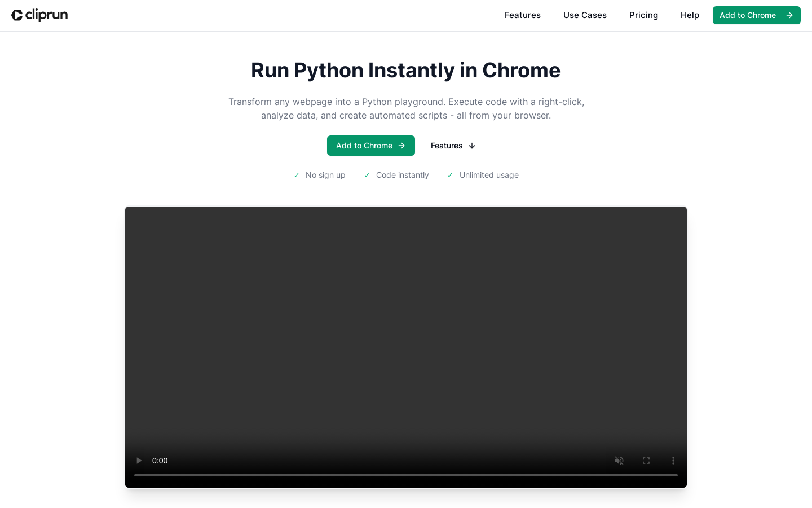
Task: Click the 'Unlimited usage' text
Action: tap(489, 175)
